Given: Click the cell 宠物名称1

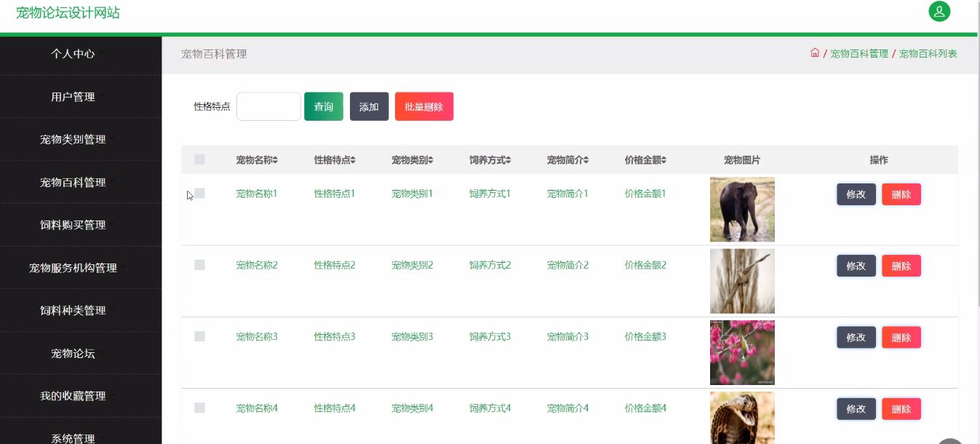Looking at the screenshot, I should pos(257,194).
